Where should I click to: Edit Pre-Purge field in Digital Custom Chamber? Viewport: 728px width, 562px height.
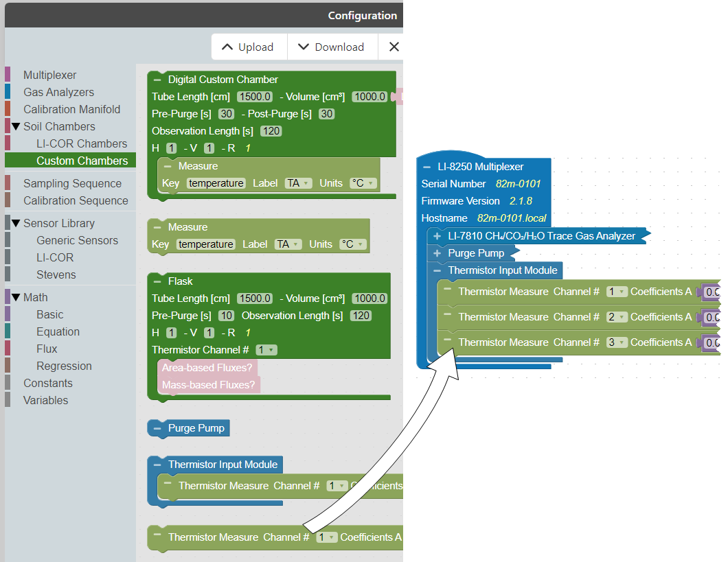227,114
